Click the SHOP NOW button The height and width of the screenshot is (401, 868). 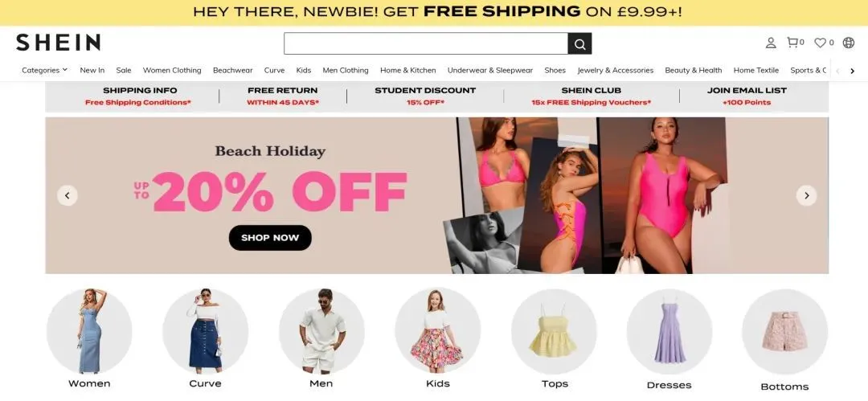tap(270, 238)
